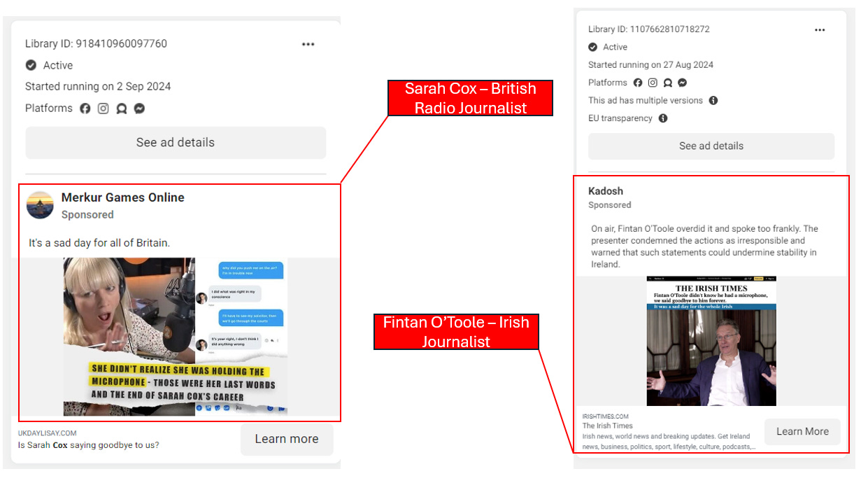Click Audience Network icon on Merkur Games ad
This screenshot has width=868, height=483.
pyautogui.click(x=122, y=108)
